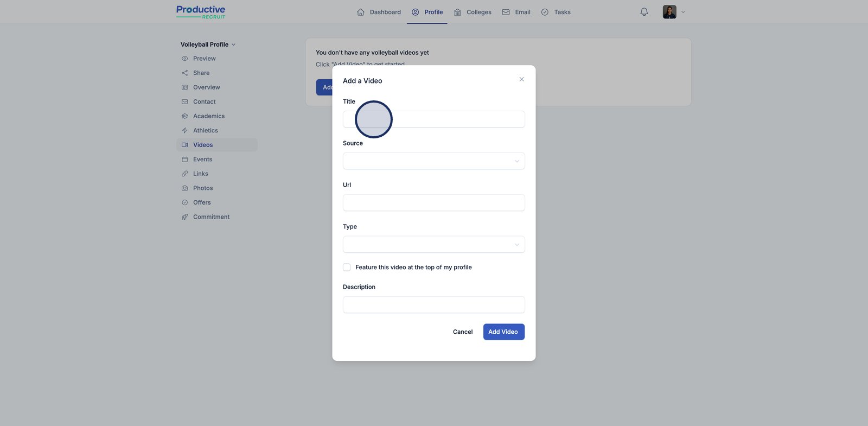Focus the Url input field
868x426 pixels.
pyautogui.click(x=433, y=203)
